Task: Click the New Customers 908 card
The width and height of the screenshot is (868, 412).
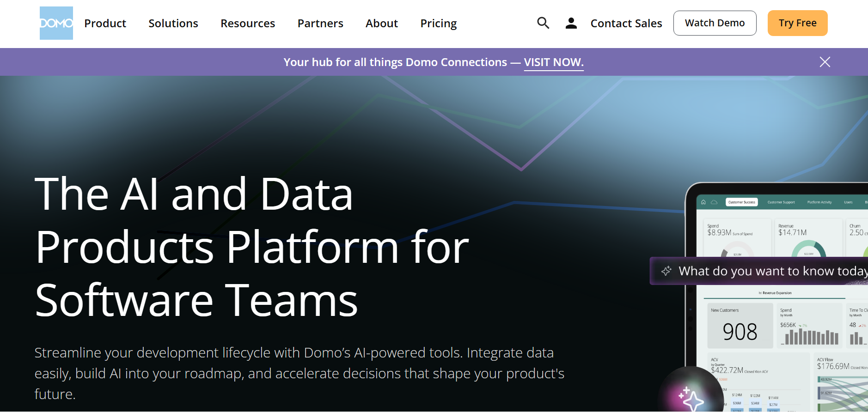Action: pos(740,326)
